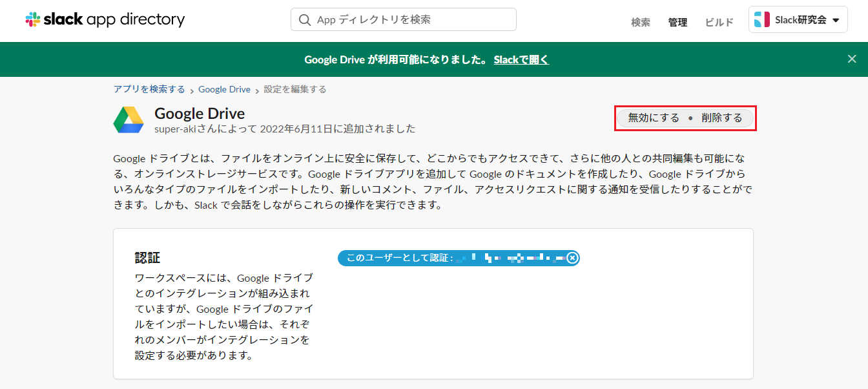The height and width of the screenshot is (389, 868).
Task: Remove the authenticated user with x icon
Action: pos(572,258)
